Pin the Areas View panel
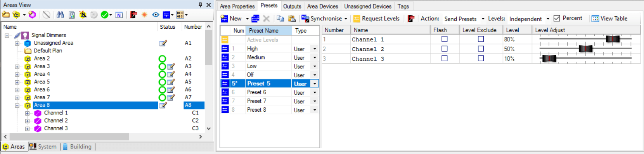Viewport: 644px width, 154px height. click(x=200, y=5)
